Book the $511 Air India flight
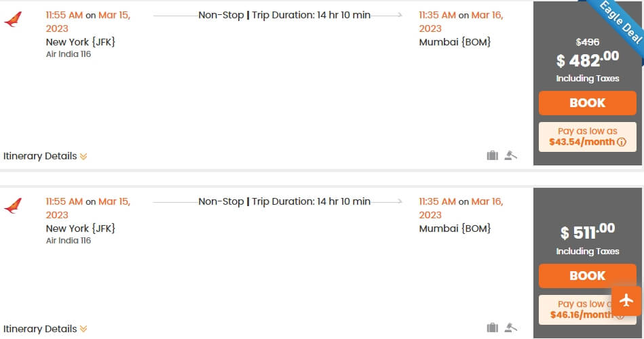Image resolution: width=644 pixels, height=339 pixels. pyautogui.click(x=587, y=275)
